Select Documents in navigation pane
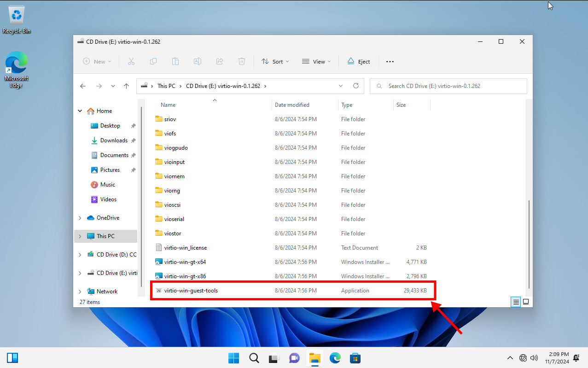 (x=114, y=155)
